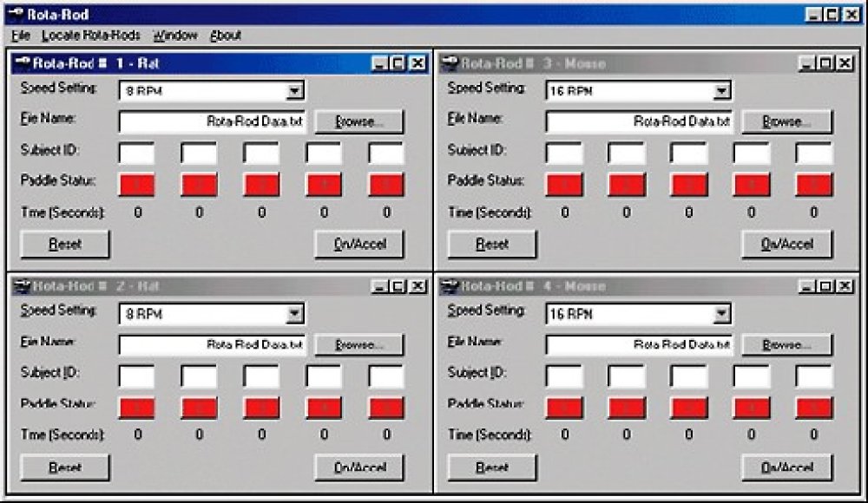Click the fifth red Paddle Status indicator in Rota-Rod 2 - Rat
868x503 pixels.
pyautogui.click(x=386, y=408)
